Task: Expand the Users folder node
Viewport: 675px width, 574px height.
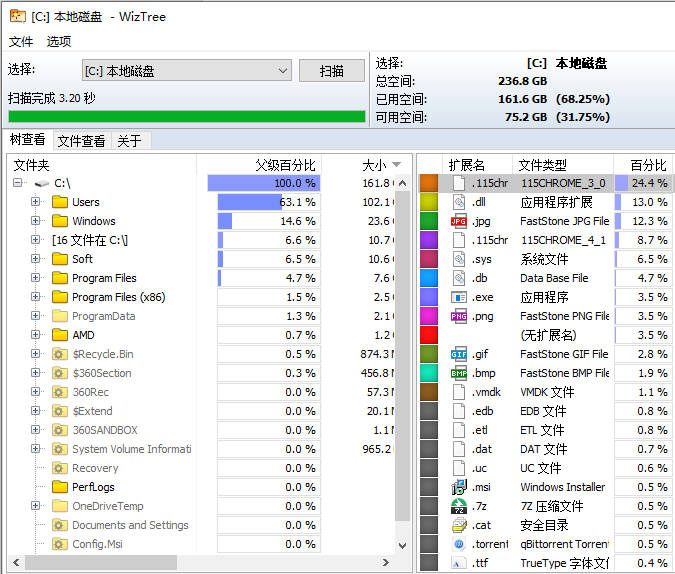Action: [35, 202]
